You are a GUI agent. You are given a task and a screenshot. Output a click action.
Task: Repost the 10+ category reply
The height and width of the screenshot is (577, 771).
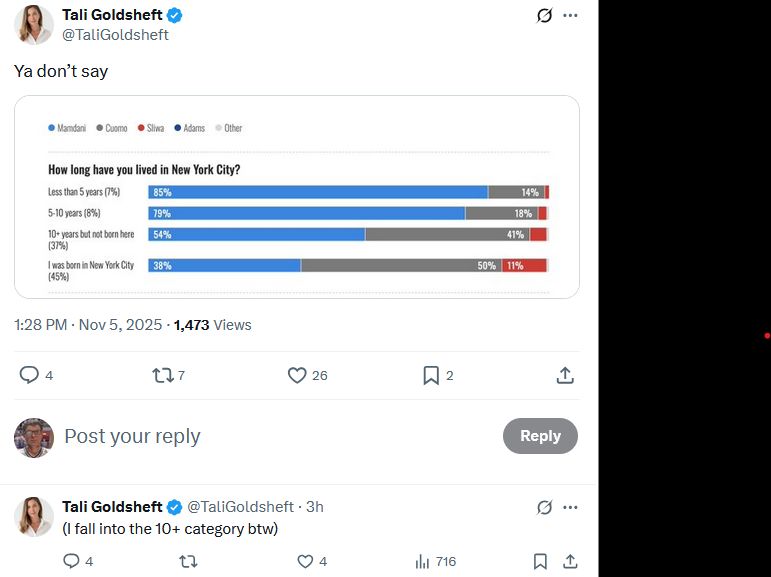pos(187,561)
